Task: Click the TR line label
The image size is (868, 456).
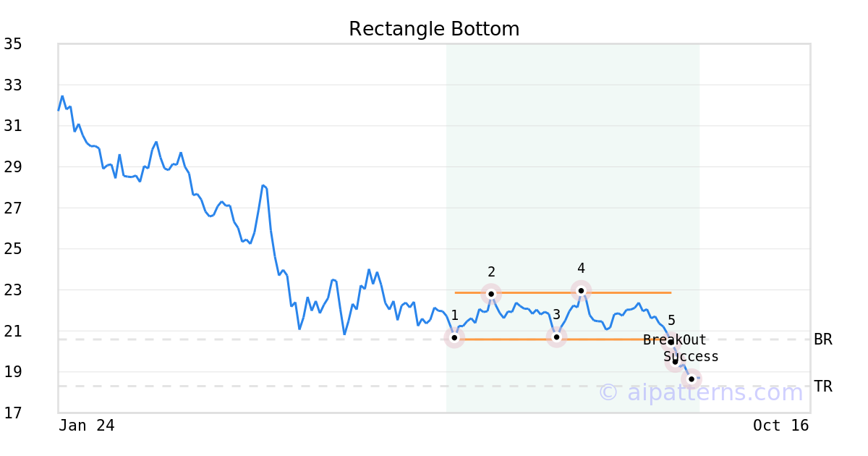Action: [x=823, y=387]
